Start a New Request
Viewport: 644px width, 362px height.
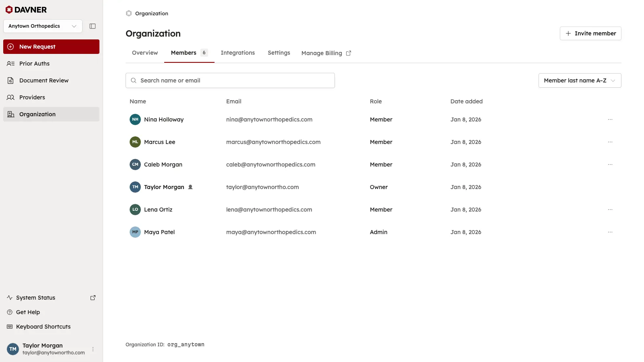51,47
